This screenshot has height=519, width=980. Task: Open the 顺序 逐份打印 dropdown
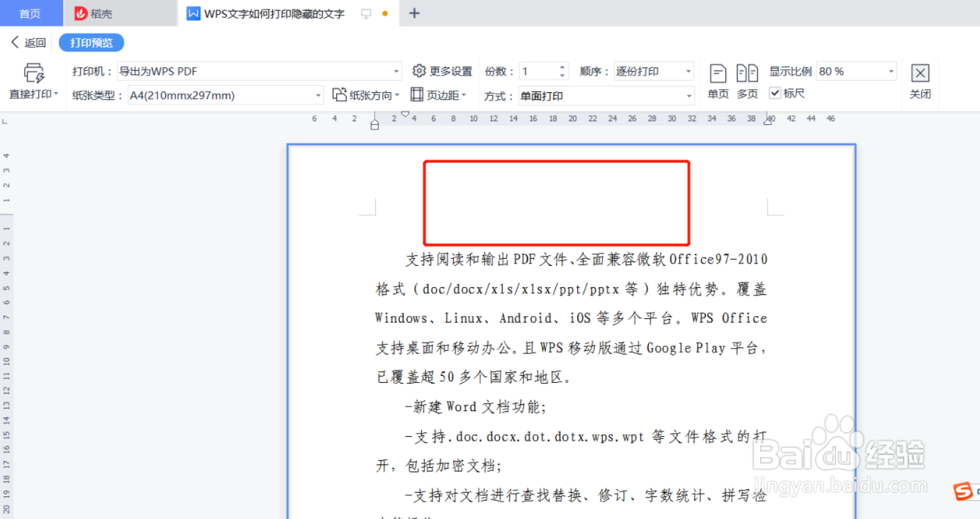[689, 72]
